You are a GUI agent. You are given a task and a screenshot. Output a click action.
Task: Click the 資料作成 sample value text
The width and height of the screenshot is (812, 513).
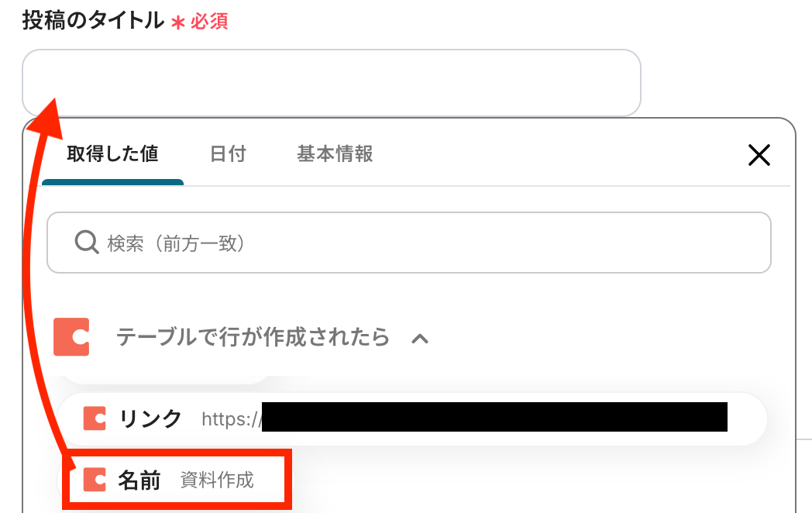coord(217,480)
